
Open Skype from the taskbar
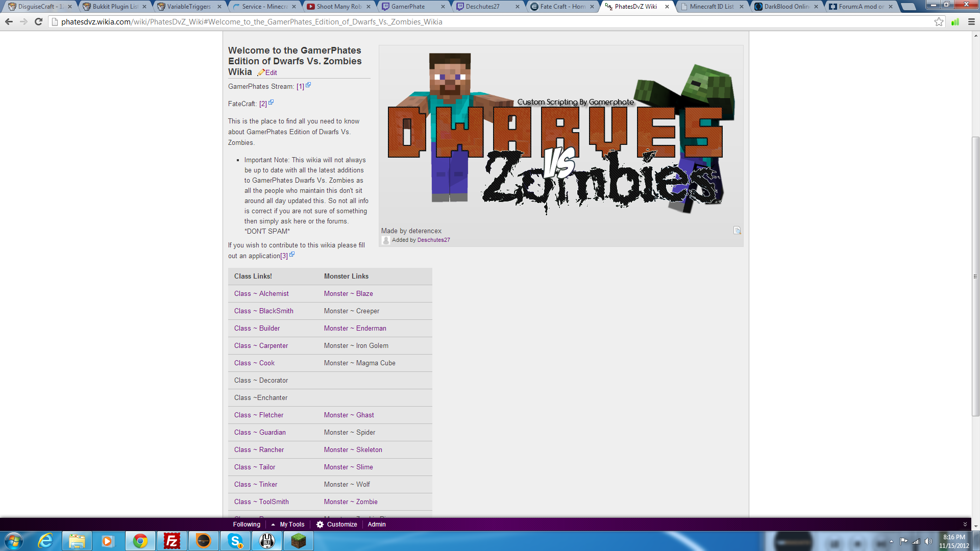235,541
